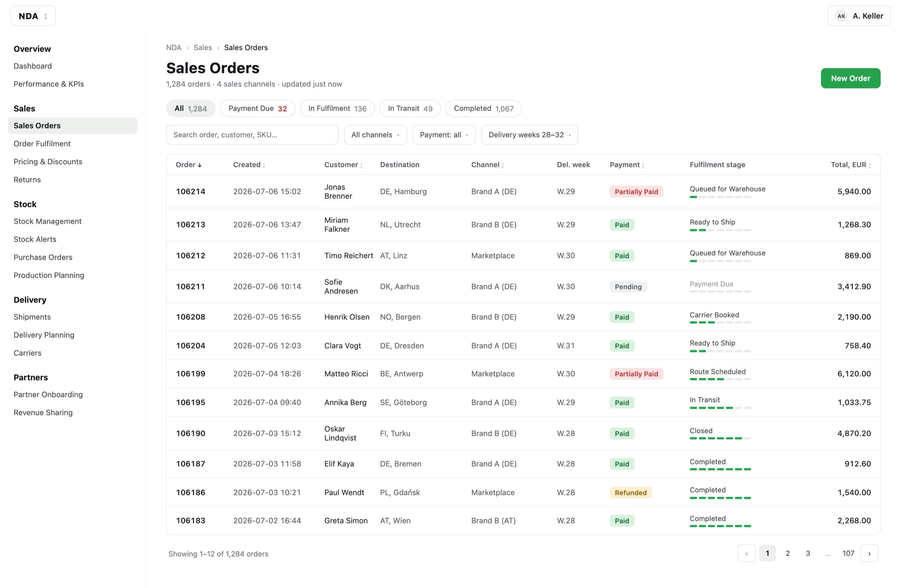Open the Delivery weeks 28–32 dropdown
Screen dimensions: 901x588
[530, 135]
